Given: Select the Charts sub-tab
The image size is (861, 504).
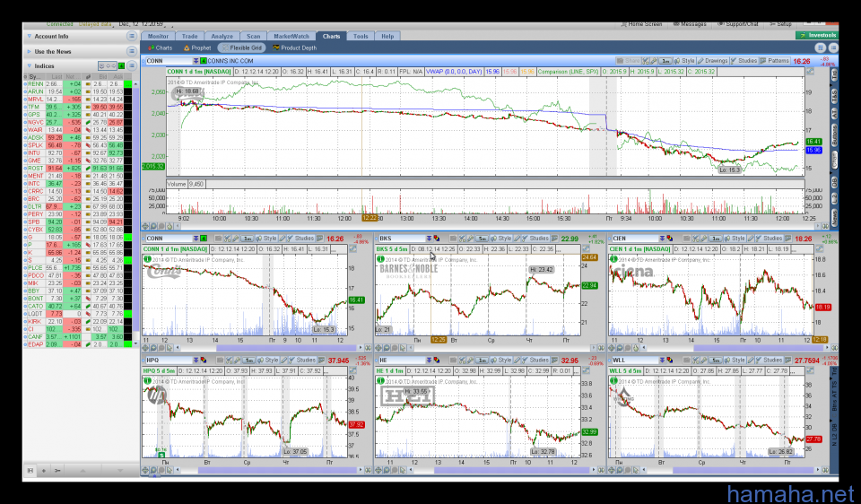Looking at the screenshot, I should point(160,48).
